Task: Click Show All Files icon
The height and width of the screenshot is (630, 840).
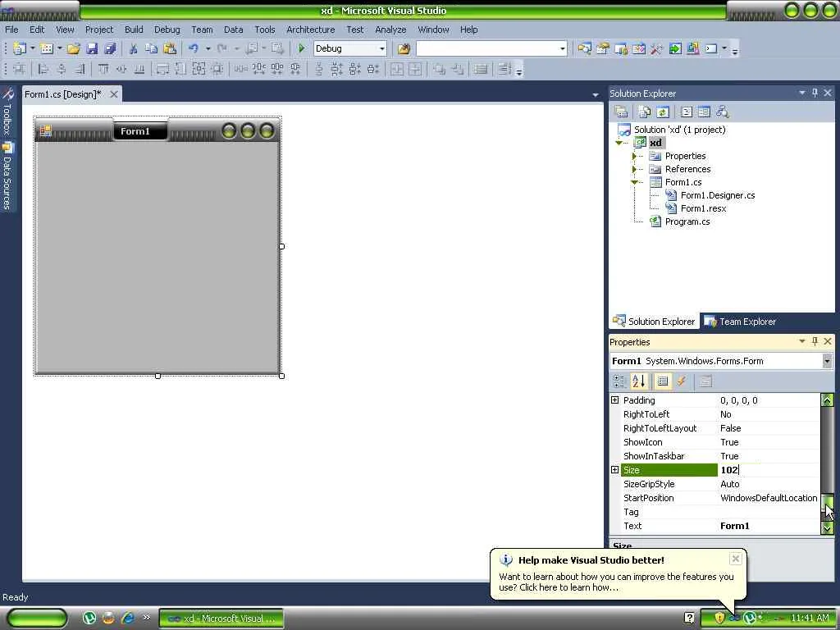Action: (645, 112)
